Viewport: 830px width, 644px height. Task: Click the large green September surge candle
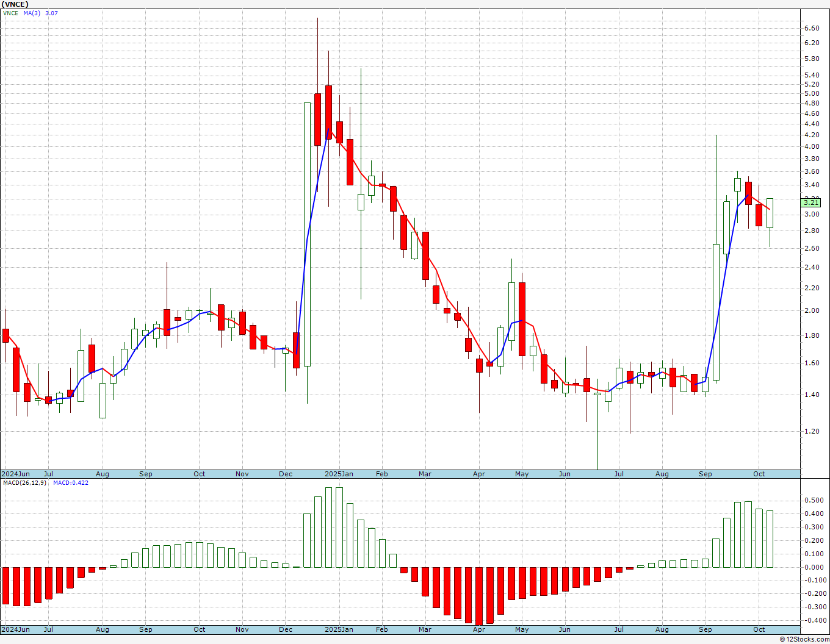716,312
